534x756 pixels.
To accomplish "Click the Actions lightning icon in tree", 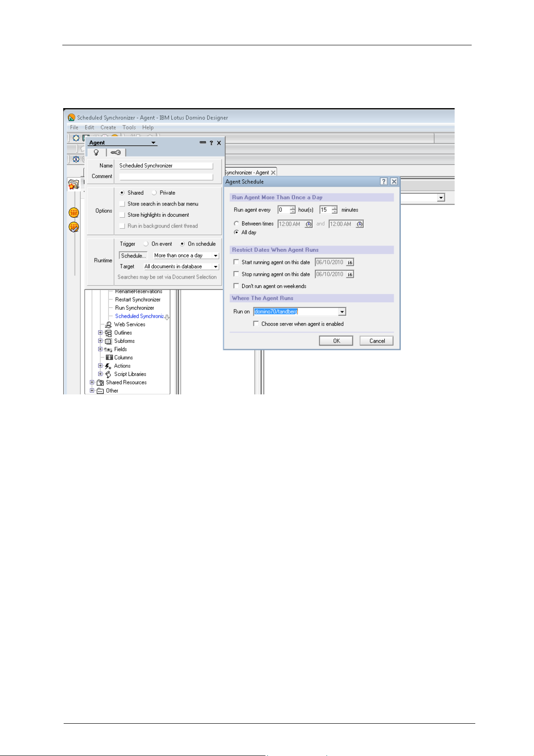I will (109, 366).
